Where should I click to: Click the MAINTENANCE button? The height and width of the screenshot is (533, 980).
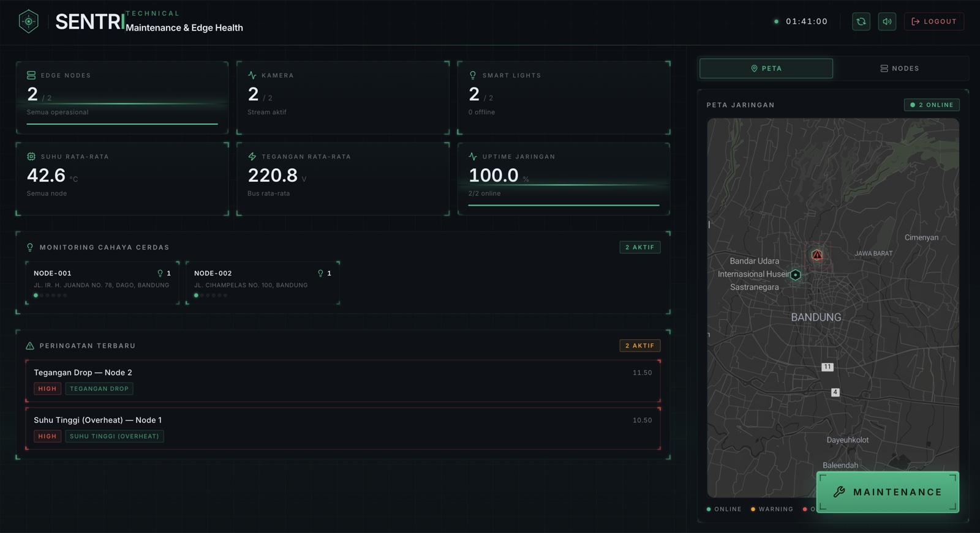[888, 492]
